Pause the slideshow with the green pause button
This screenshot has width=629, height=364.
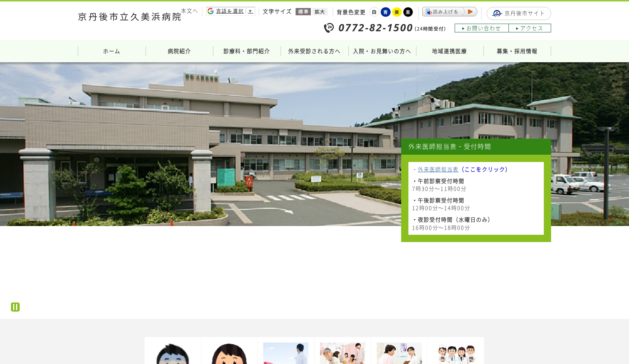(15, 307)
